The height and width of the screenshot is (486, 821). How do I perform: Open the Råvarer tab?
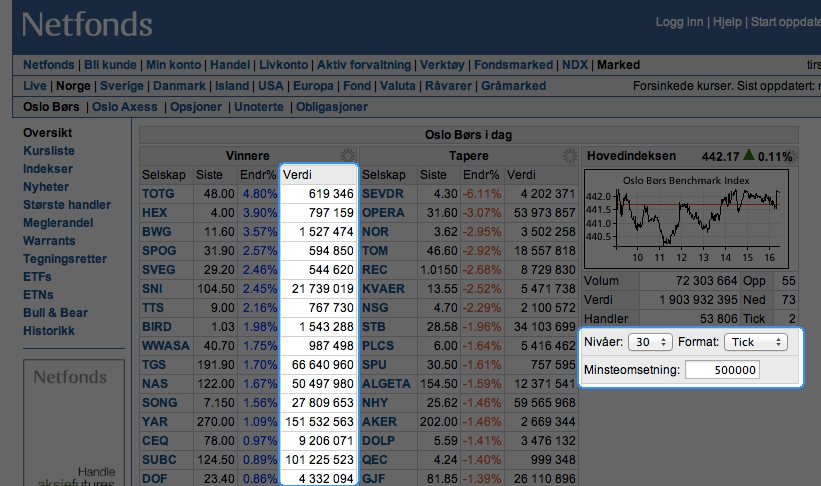(x=448, y=86)
